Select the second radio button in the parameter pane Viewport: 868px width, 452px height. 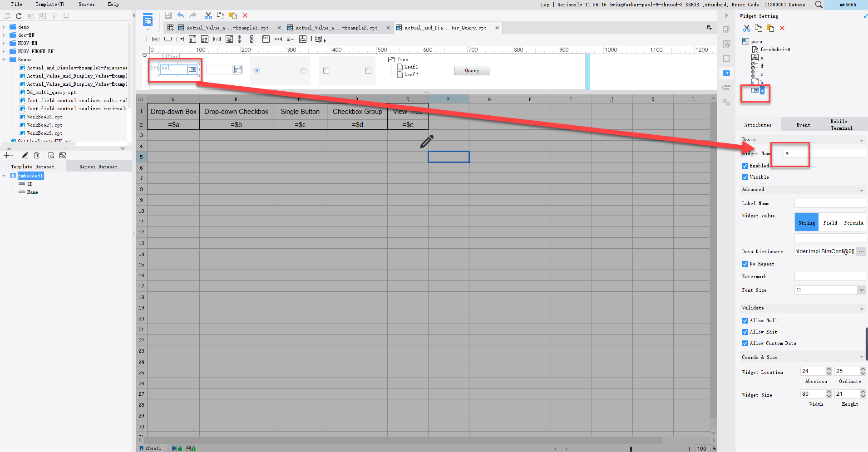303,71
